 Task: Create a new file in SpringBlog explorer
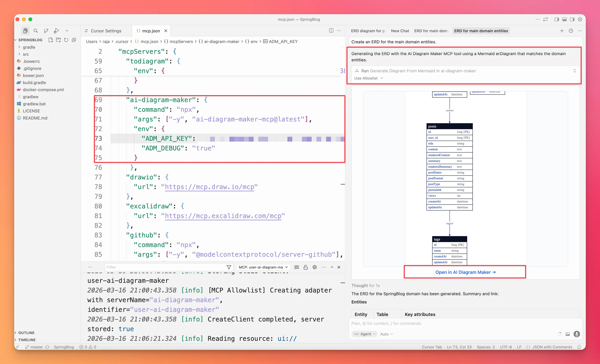[x=51, y=40]
